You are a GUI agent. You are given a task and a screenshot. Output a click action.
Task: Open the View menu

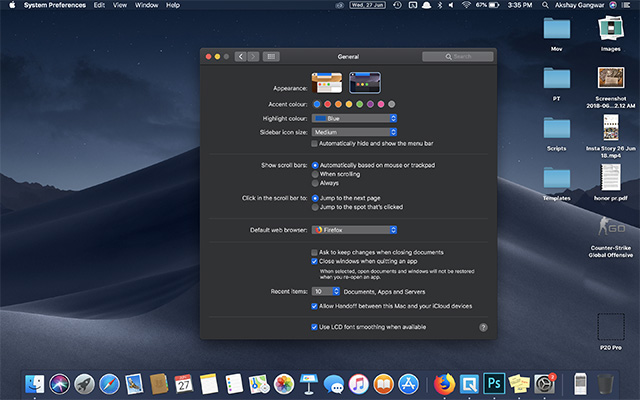click(120, 5)
